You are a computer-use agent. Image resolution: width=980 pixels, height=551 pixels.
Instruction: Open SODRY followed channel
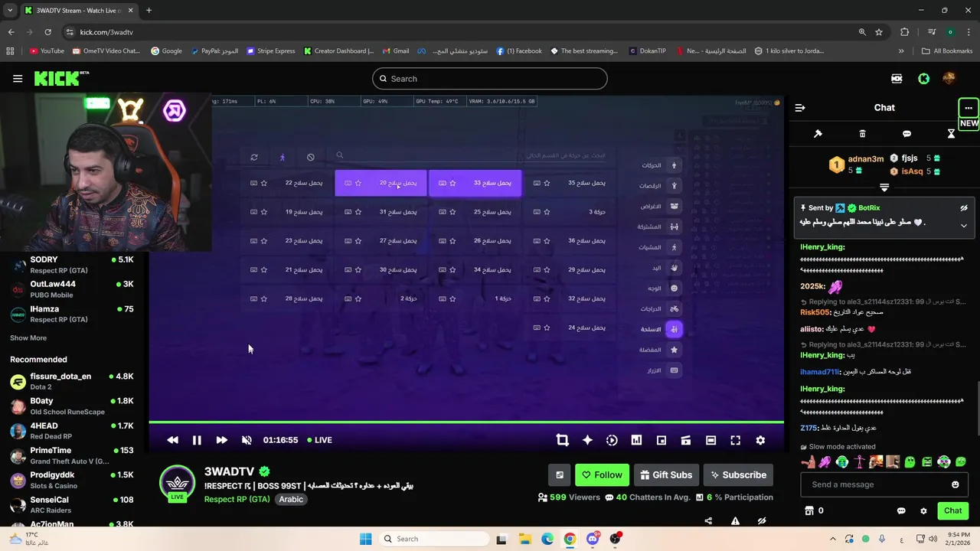72,265
